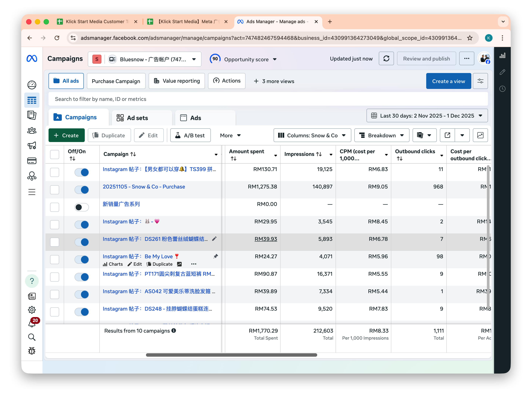Viewport: 532px width, 402px height.
Task: Click the browser address bar URL
Action: (x=271, y=38)
